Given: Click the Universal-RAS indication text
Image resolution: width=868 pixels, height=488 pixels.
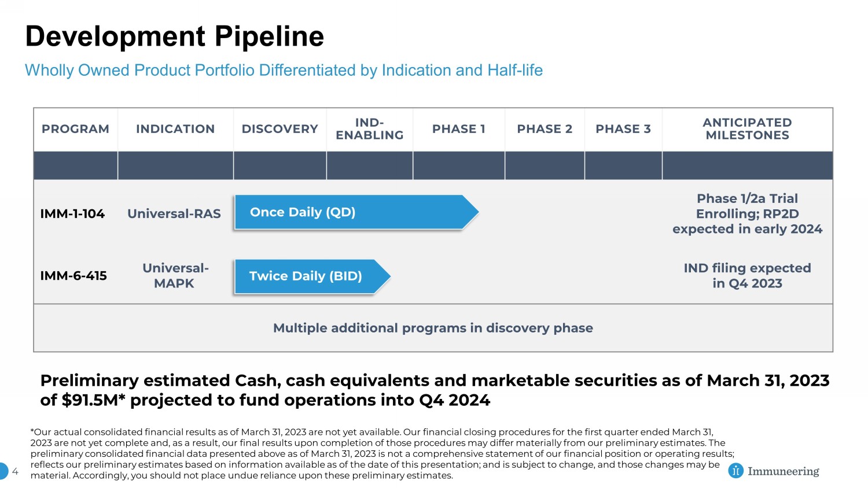Looking at the screenshot, I should click(x=174, y=214).
